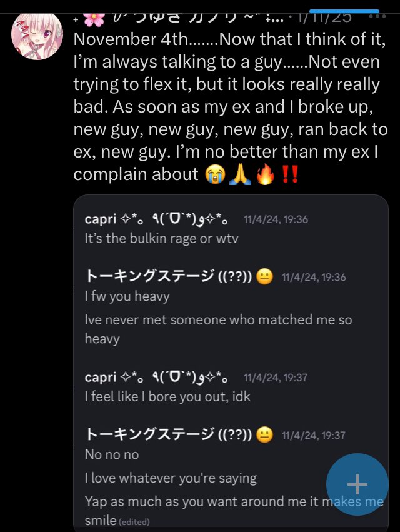The height and width of the screenshot is (532, 400).
Task: Click the praying hands emoji in tweet
Action: pyautogui.click(x=240, y=174)
